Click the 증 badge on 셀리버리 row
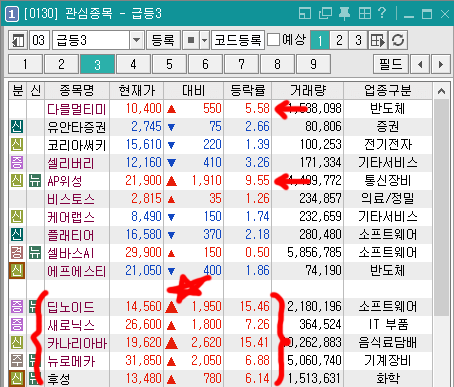454x387 pixels. point(17,163)
